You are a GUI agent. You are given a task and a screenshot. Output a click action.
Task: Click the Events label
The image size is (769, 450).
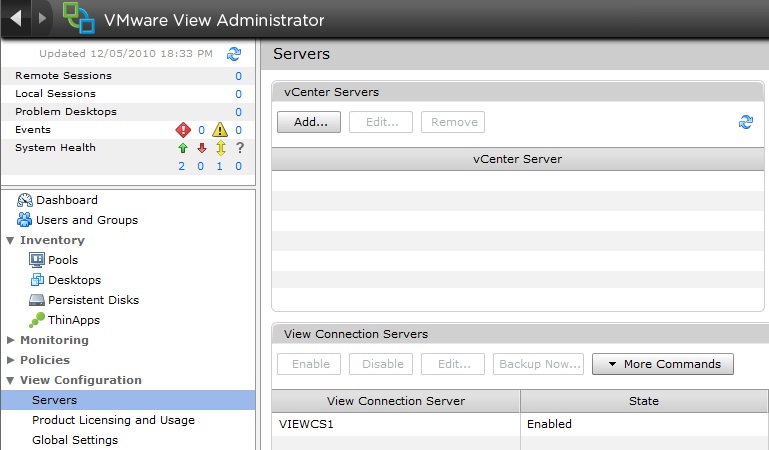pos(33,129)
